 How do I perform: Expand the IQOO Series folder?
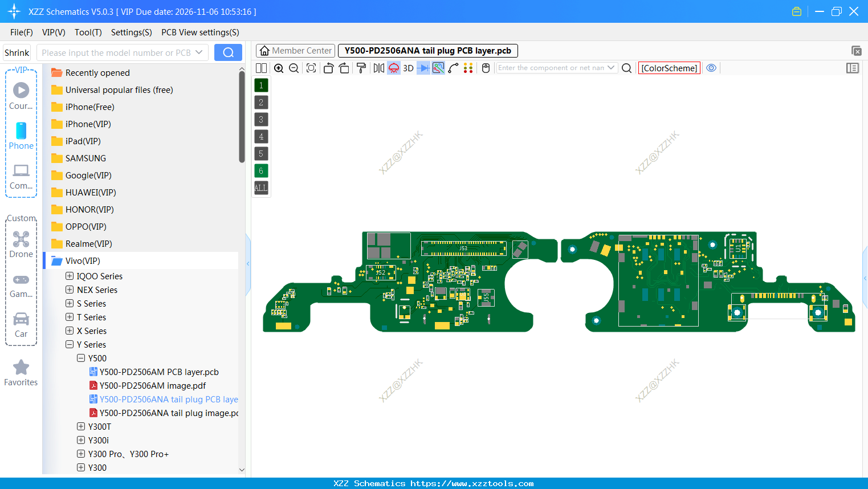[69, 276]
